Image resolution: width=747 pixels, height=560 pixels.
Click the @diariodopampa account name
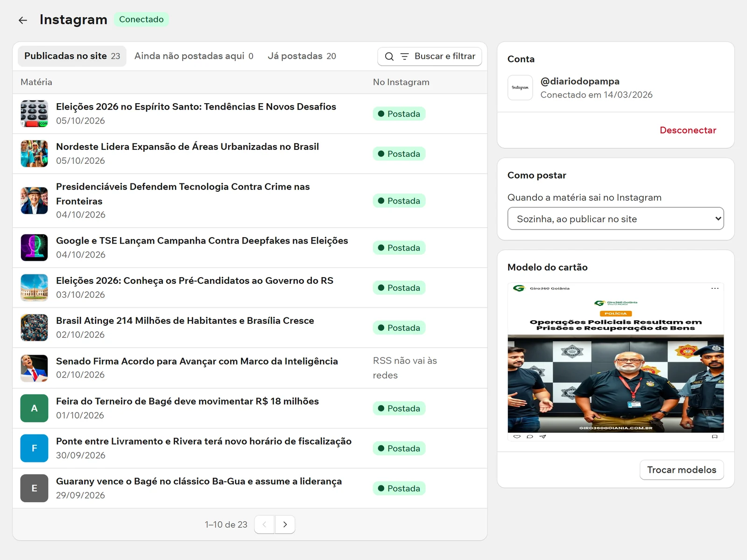tap(580, 81)
